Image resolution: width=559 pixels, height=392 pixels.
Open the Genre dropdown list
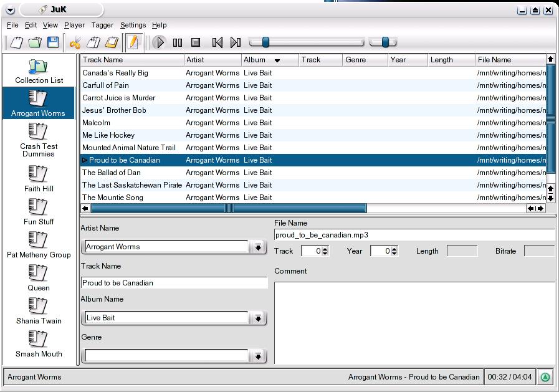258,356
